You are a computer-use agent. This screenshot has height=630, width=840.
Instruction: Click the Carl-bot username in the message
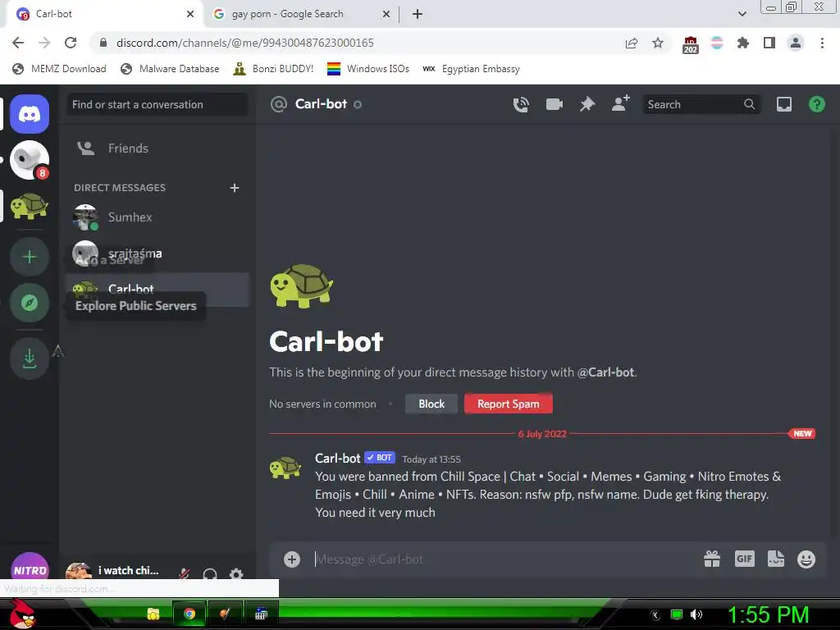pyautogui.click(x=337, y=459)
